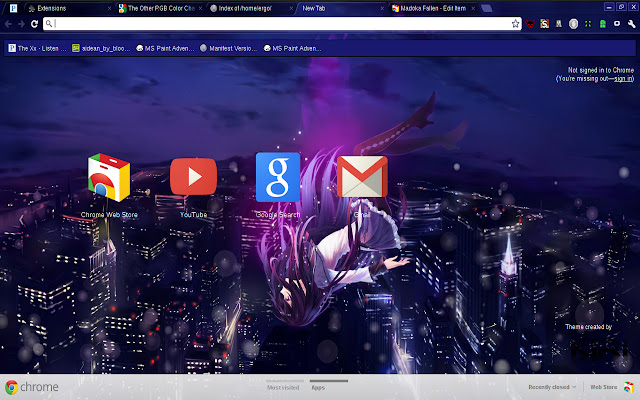Viewport: 640px width, 400px height.
Task: Open a new tab with the tab button
Action: pos(487,8)
